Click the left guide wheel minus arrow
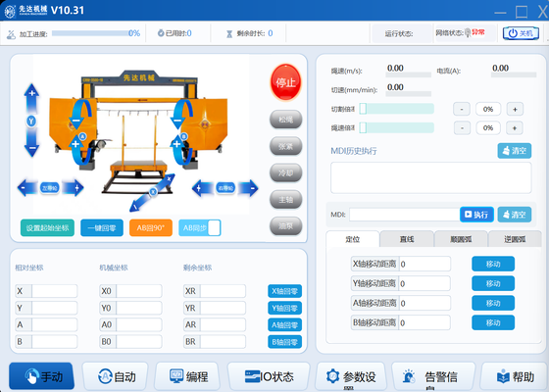Image resolution: width=549 pixels, height=392 pixels. (x=26, y=188)
